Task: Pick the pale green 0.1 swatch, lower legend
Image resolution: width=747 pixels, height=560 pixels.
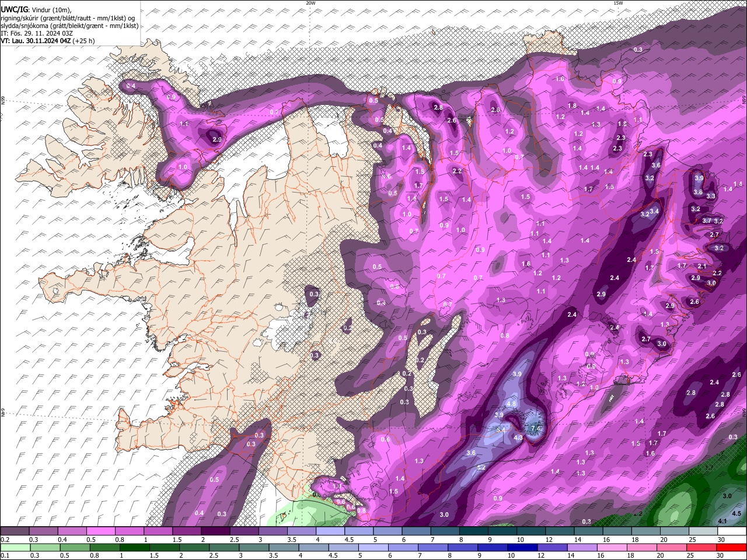Action: pos(16,548)
